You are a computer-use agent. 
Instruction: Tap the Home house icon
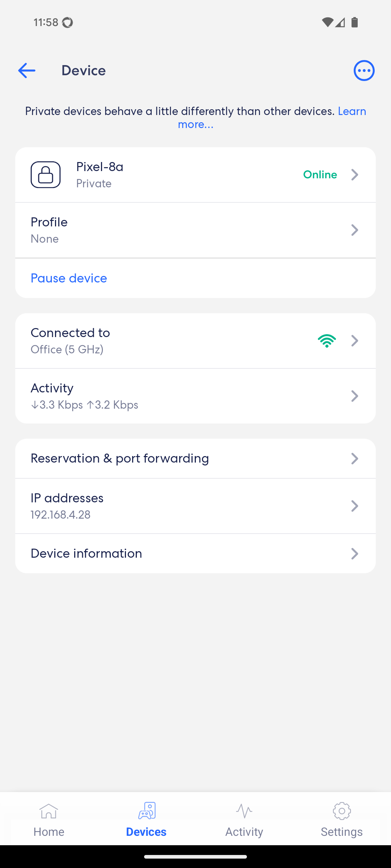(49, 811)
